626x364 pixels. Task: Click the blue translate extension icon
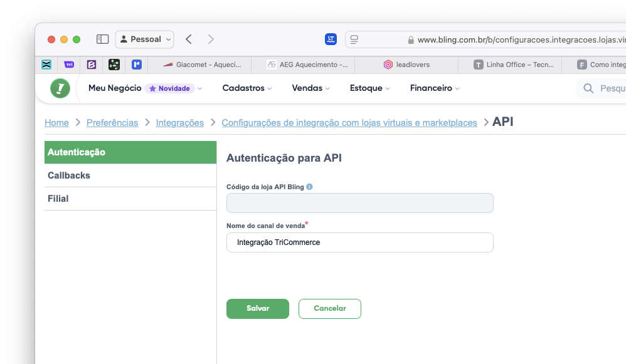[x=331, y=39]
